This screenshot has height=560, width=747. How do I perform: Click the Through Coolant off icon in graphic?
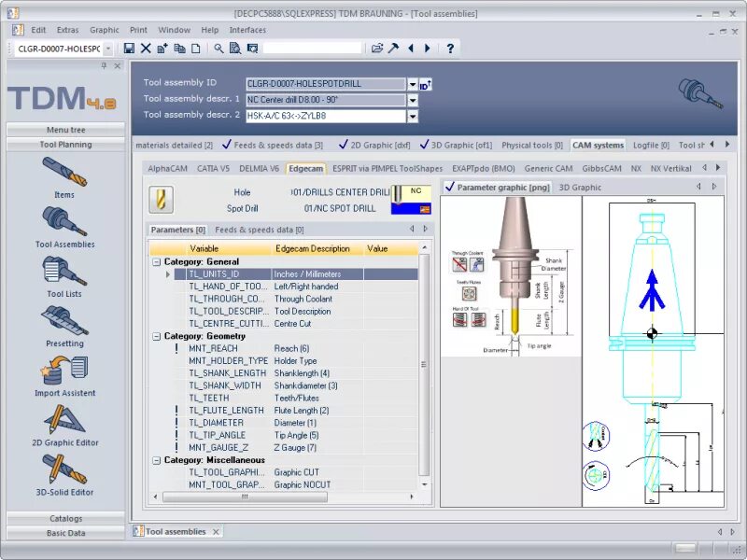[x=459, y=264]
